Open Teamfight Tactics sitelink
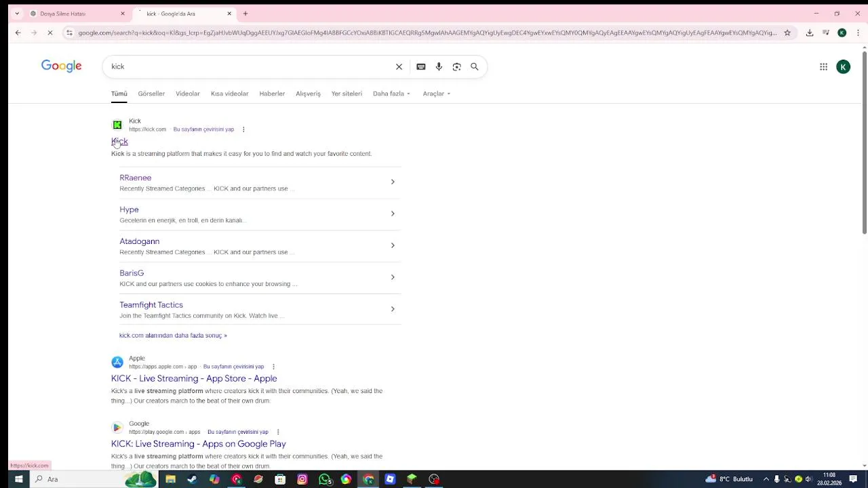 point(151,305)
